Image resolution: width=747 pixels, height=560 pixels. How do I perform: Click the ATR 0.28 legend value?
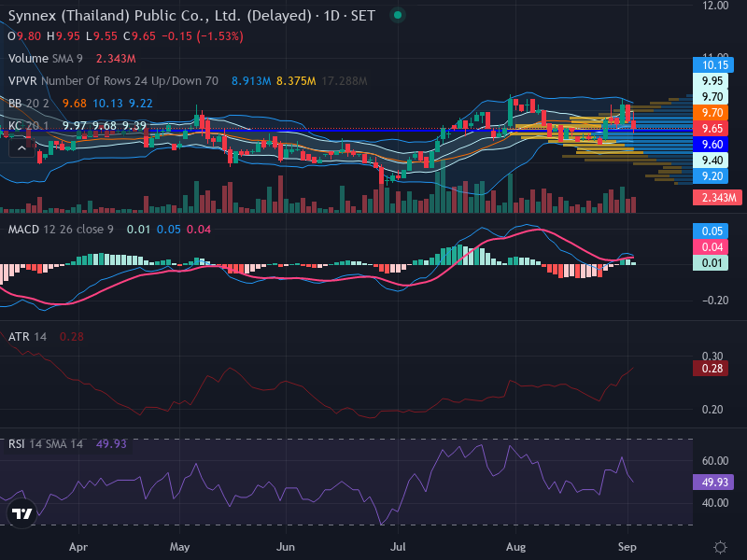(x=72, y=337)
